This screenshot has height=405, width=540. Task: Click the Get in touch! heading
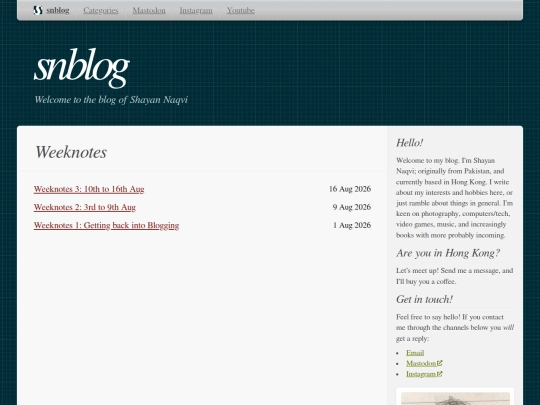coord(424,299)
